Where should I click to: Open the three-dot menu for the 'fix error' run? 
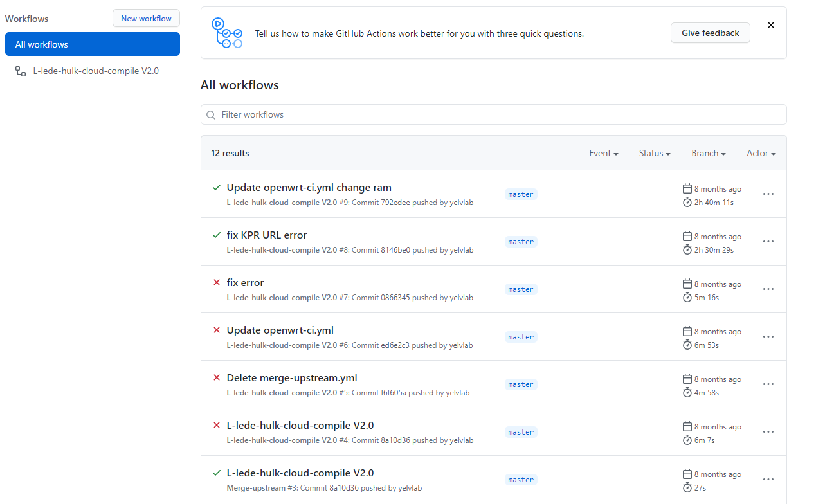(x=768, y=289)
